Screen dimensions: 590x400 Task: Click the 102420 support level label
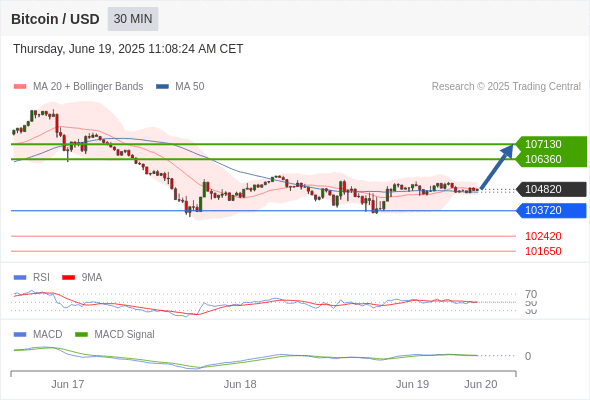(x=543, y=236)
